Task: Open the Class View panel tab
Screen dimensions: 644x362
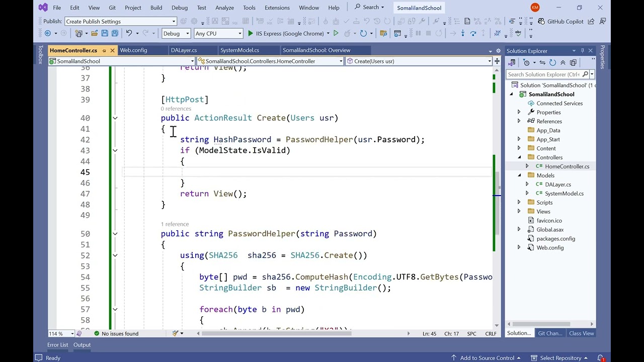Action: coord(581,333)
